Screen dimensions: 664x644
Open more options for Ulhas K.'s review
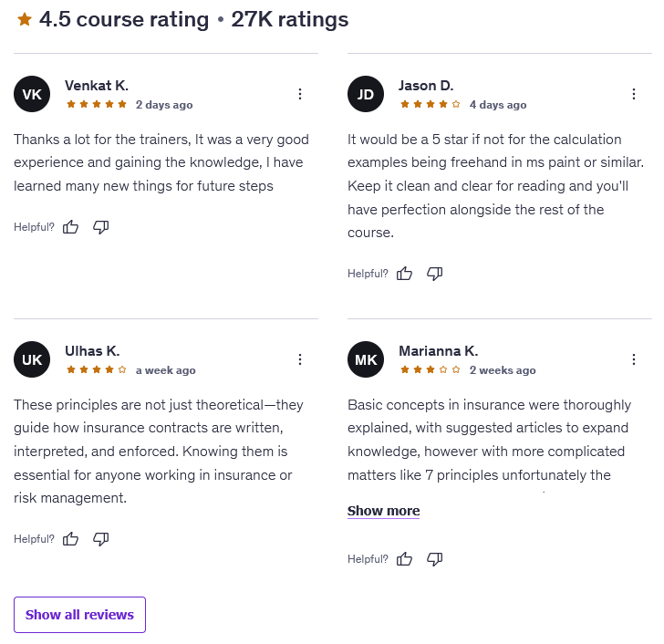(300, 359)
